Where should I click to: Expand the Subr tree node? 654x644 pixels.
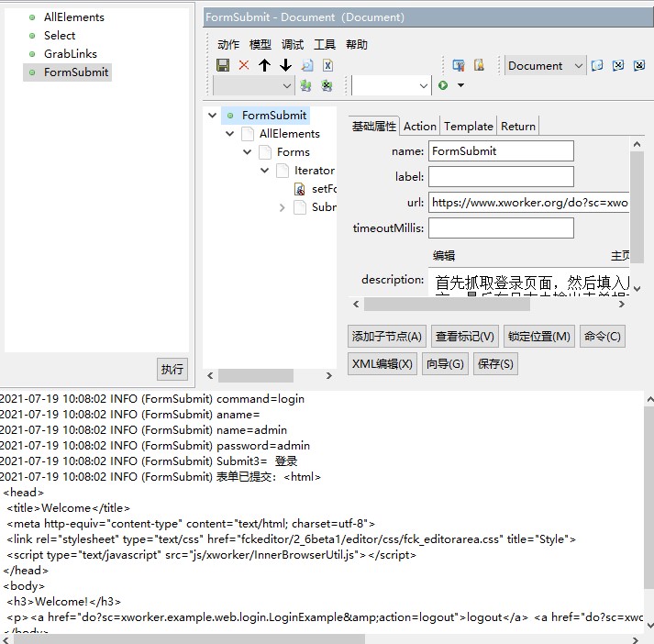click(282, 207)
